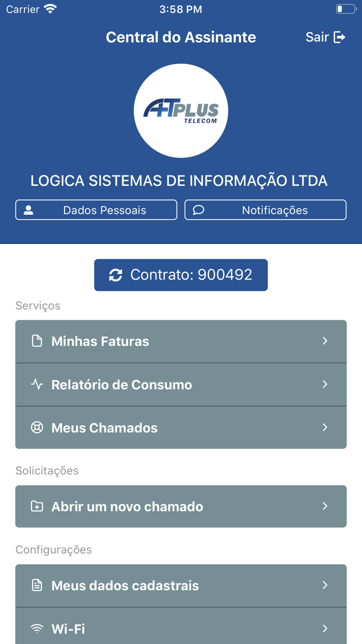Screen dimensions: 362x644
Task: Expand Meus Chamados with its arrow chevron
Action: click(325, 428)
